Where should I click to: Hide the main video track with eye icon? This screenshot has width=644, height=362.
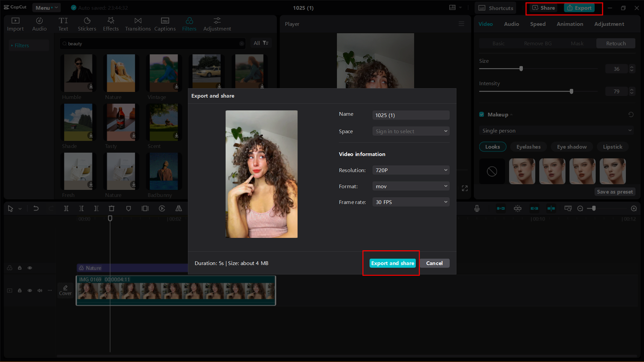[x=30, y=291]
